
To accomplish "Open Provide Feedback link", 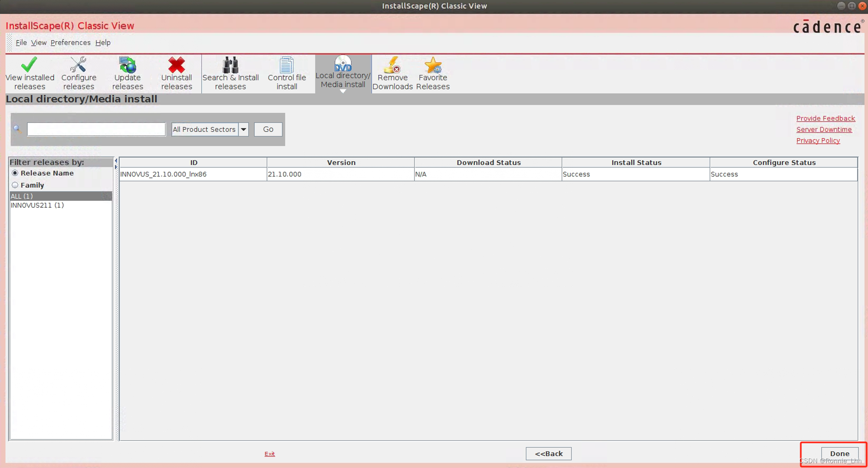I will (825, 118).
